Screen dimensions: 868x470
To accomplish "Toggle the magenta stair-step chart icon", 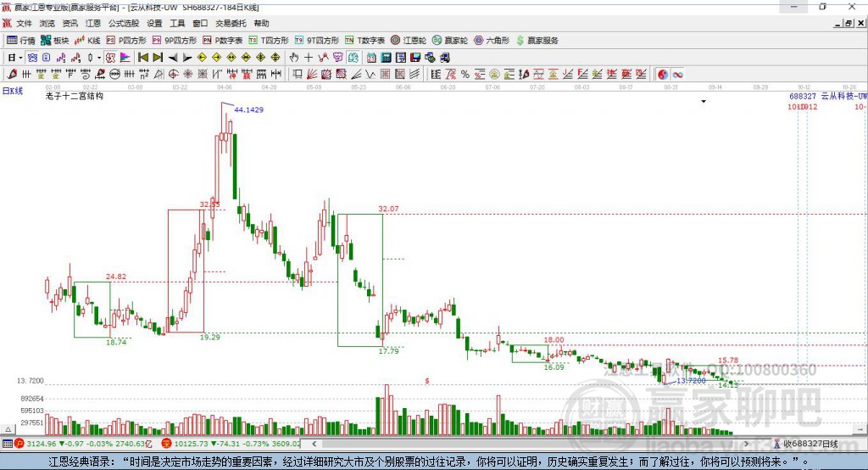I will tap(61, 58).
